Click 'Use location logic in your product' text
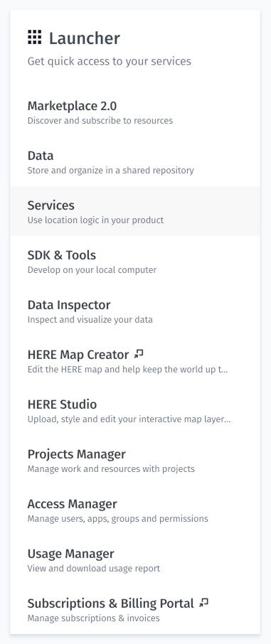This screenshot has height=644, width=271. coord(95,220)
